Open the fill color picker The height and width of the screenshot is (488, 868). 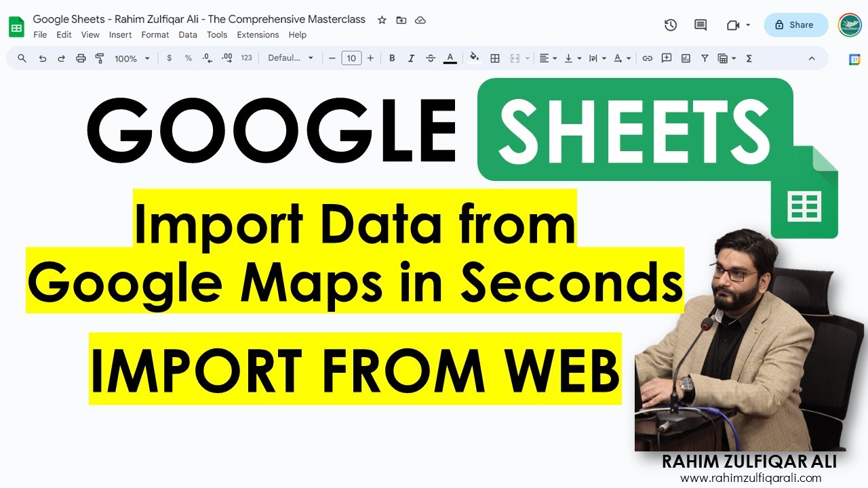point(475,58)
